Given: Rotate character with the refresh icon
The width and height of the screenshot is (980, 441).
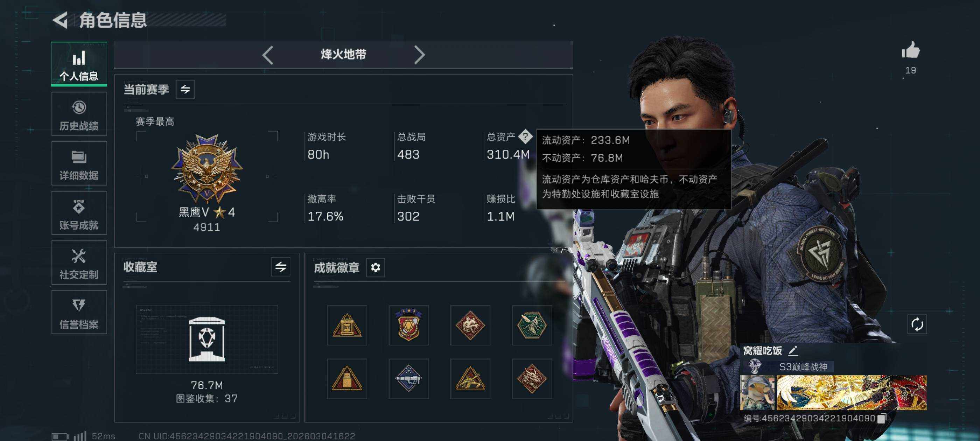Looking at the screenshot, I should [917, 324].
